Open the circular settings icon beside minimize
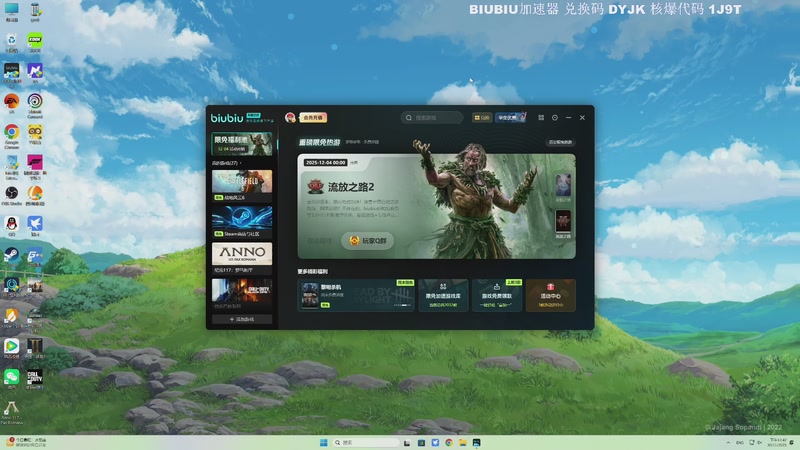800x450 pixels. [555, 117]
